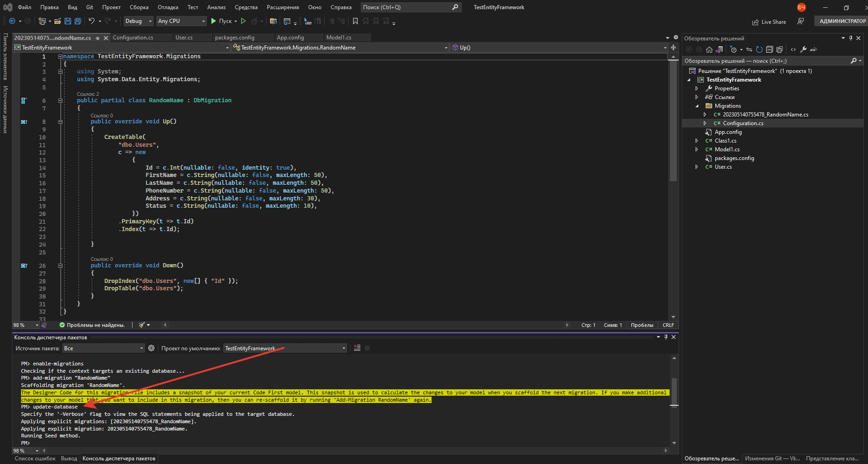The image size is (868, 464).
Task: Open the Debug configuration dropdown
Action: coord(138,21)
